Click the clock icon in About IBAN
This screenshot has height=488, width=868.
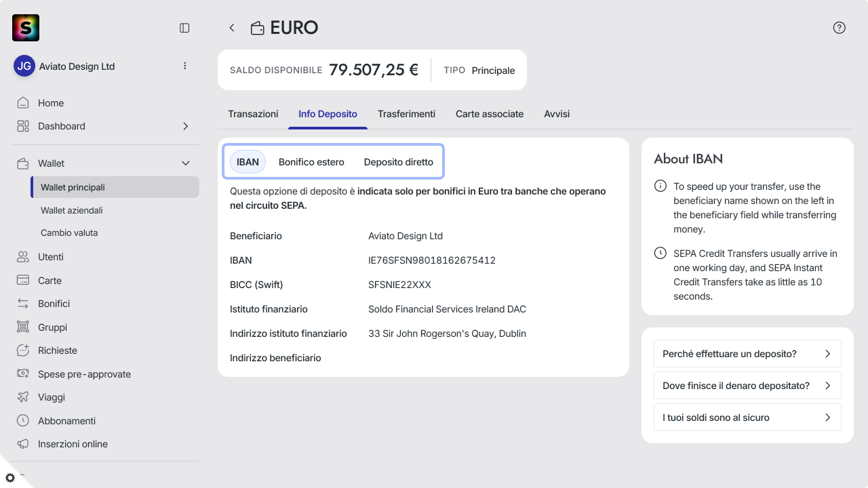pyautogui.click(x=660, y=253)
